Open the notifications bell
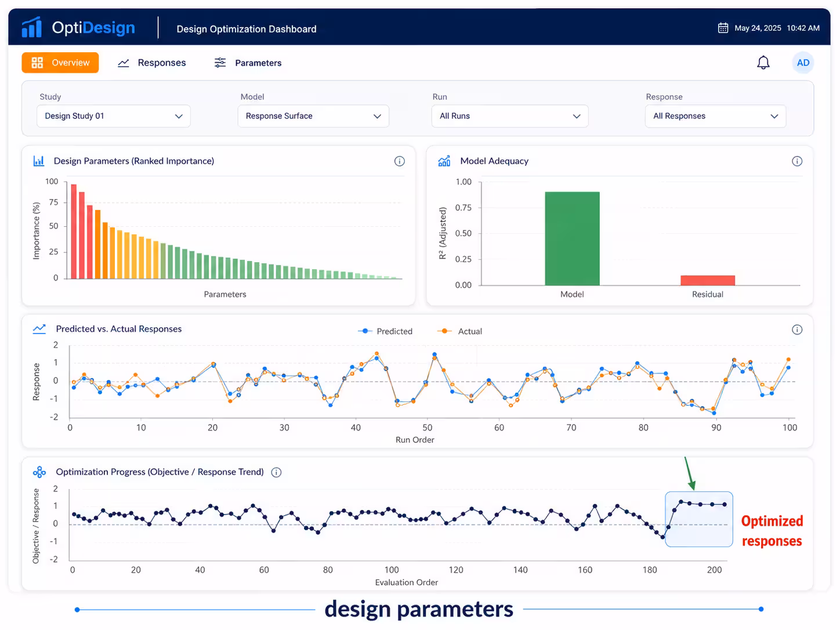 763,63
